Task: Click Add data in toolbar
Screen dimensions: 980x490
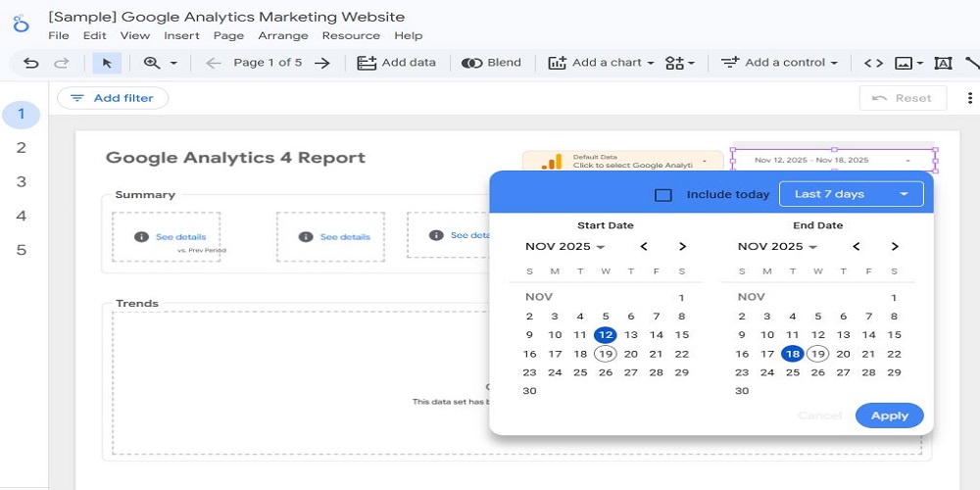Action: tap(396, 63)
